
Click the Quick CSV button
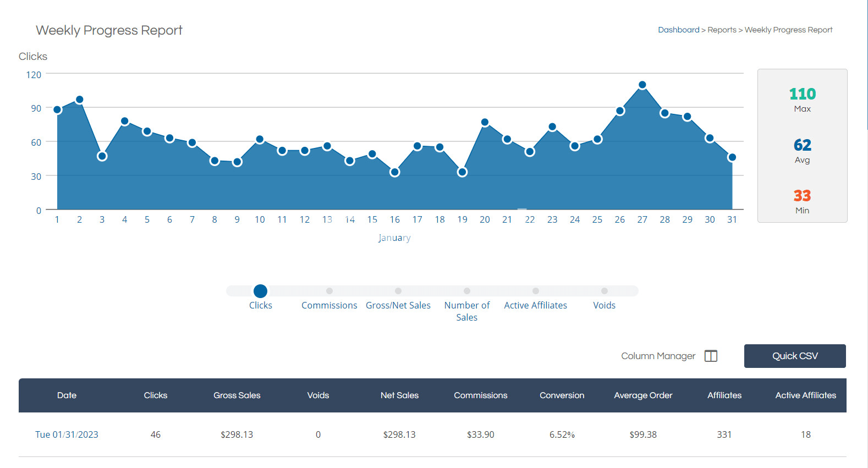tap(794, 356)
